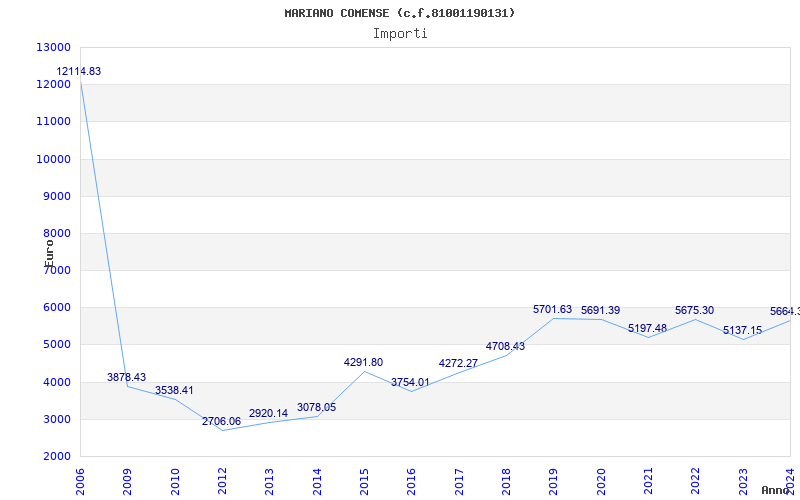Click y-axis value 10000
The width and height of the screenshot is (800, 500).
[x=53, y=159]
